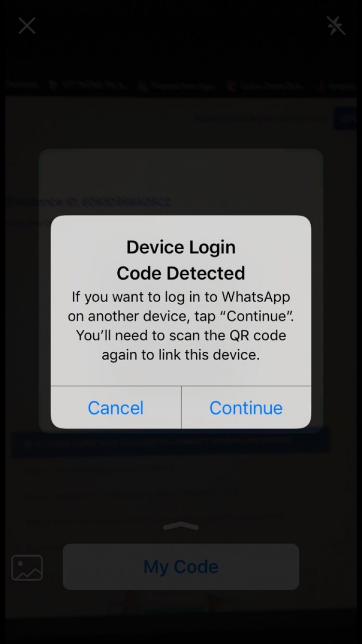
Task: Pick a QR image from the gallery
Action: point(27,567)
